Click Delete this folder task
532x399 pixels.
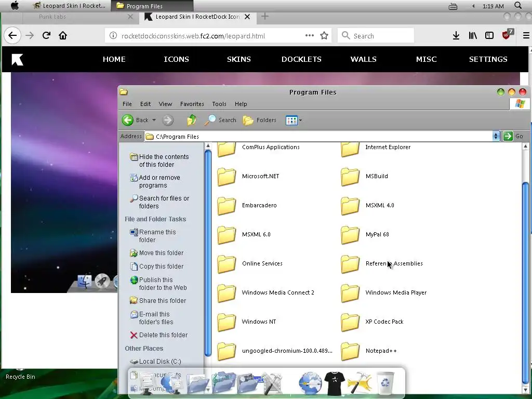[159, 335]
